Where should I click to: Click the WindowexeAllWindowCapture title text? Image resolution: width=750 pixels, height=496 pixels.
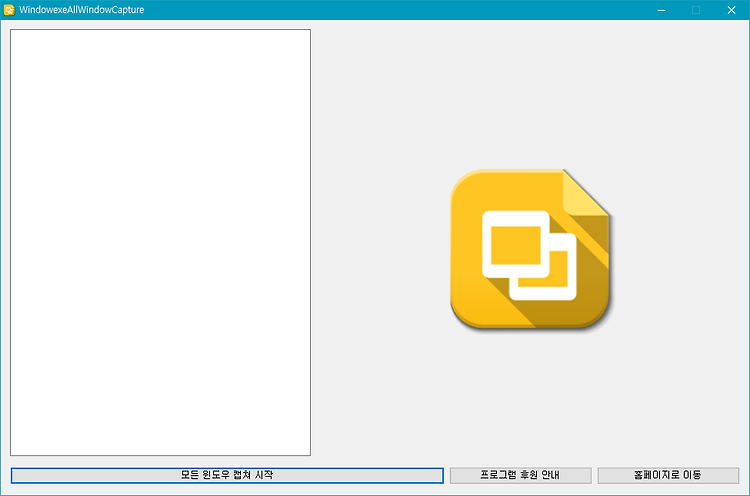coord(82,10)
